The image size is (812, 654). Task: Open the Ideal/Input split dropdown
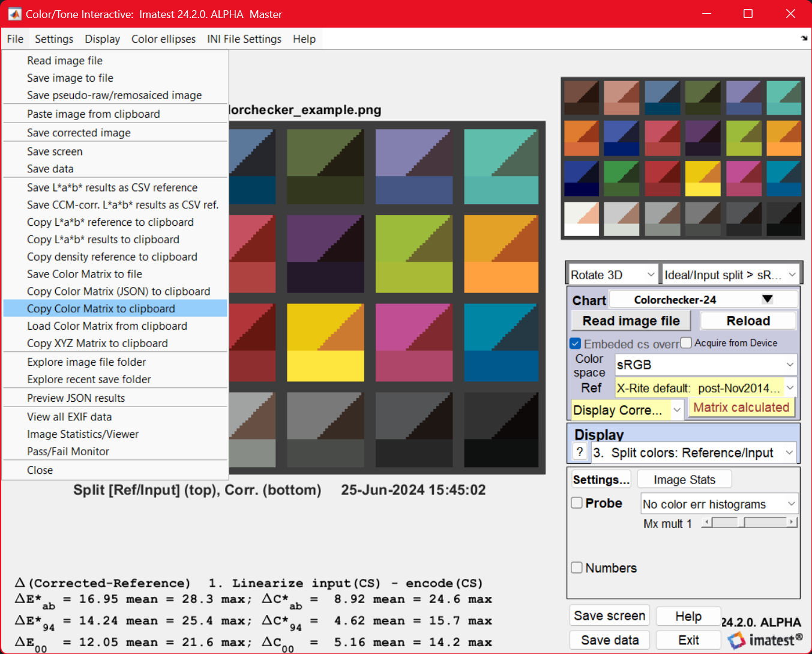[730, 274]
